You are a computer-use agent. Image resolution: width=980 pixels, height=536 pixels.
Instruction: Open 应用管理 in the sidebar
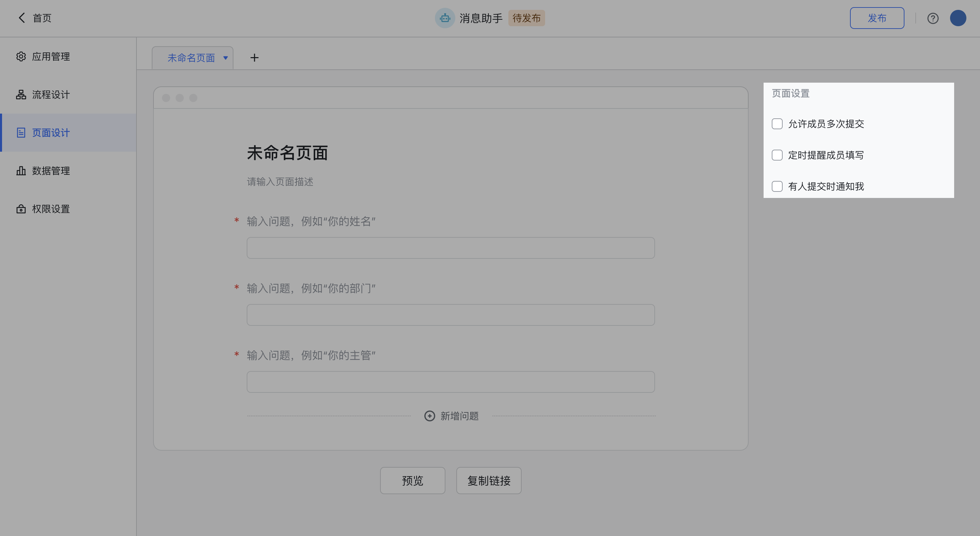(68, 57)
